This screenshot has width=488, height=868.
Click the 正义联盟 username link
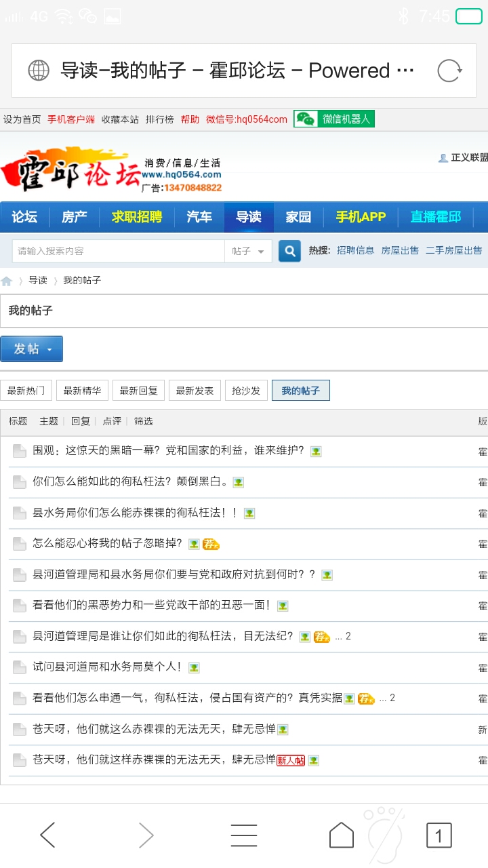click(470, 158)
